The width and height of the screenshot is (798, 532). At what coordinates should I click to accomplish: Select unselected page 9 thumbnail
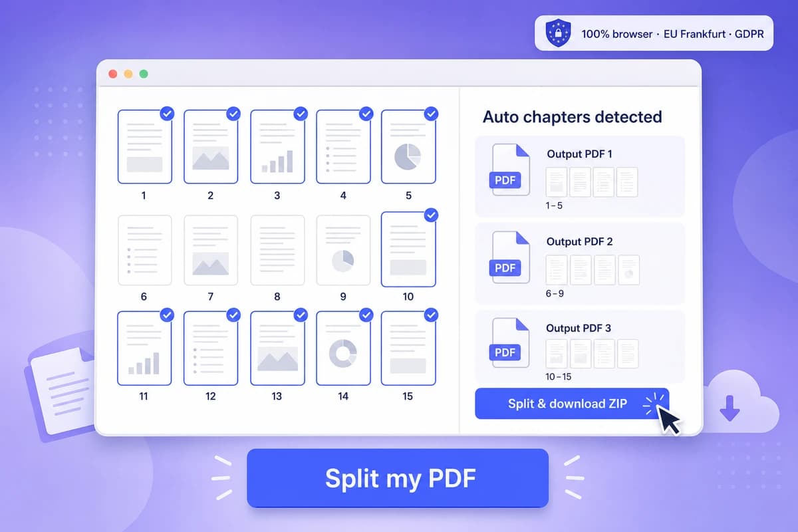pyautogui.click(x=342, y=249)
